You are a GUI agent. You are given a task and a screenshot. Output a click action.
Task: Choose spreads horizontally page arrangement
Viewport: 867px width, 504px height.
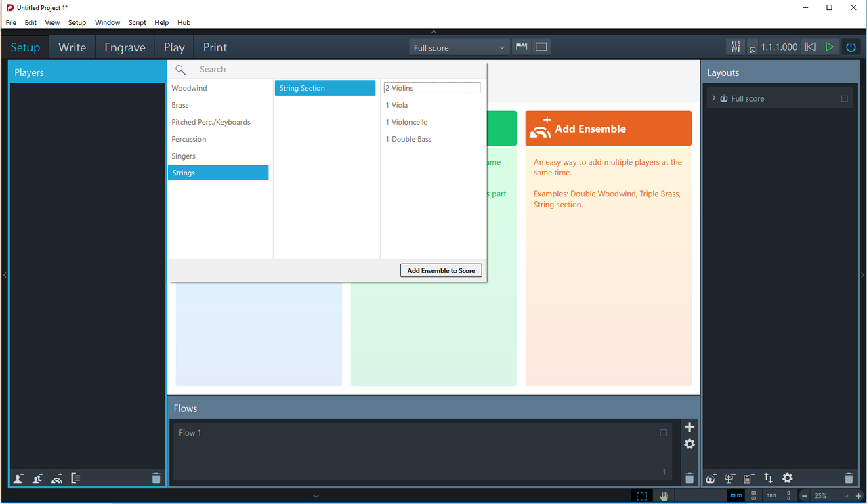tap(736, 496)
